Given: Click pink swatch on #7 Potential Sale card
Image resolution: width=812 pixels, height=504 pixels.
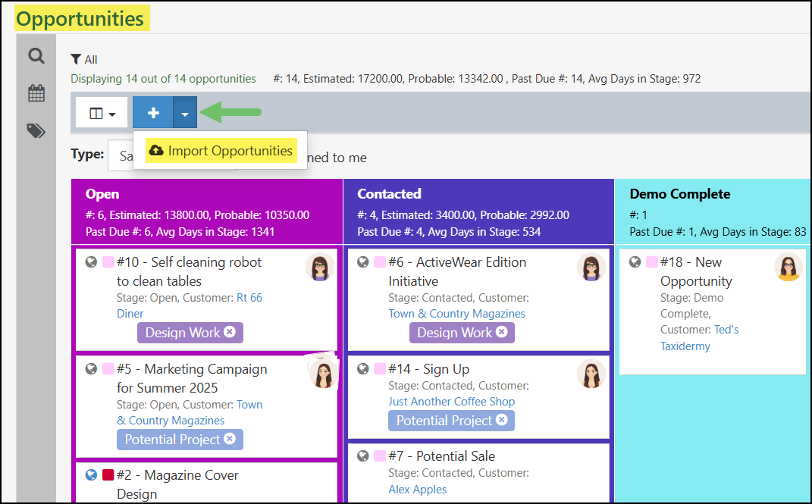Looking at the screenshot, I should [380, 455].
